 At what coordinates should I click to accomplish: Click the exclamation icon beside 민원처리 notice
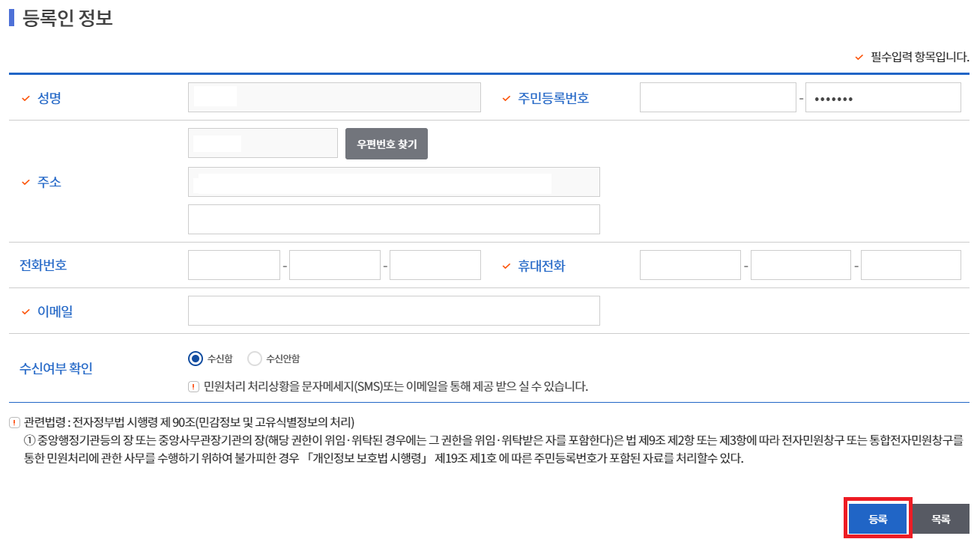(x=193, y=387)
